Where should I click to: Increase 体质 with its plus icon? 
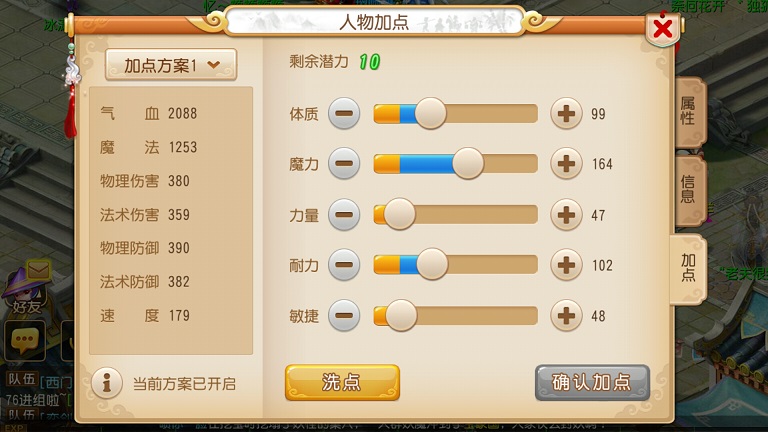pos(566,114)
